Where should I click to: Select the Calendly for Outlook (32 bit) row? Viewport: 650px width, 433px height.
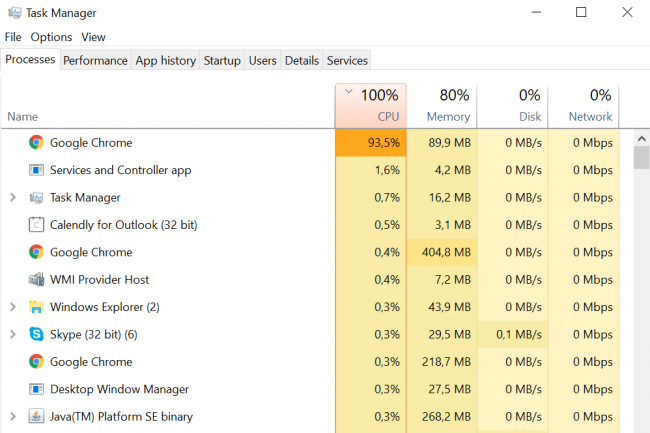click(x=310, y=225)
